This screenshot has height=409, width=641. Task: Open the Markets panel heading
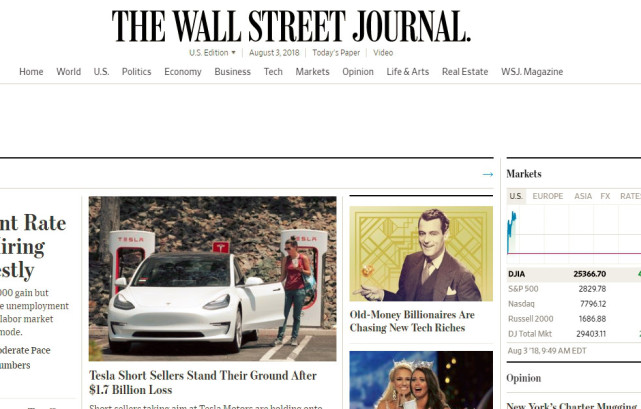[x=524, y=174]
